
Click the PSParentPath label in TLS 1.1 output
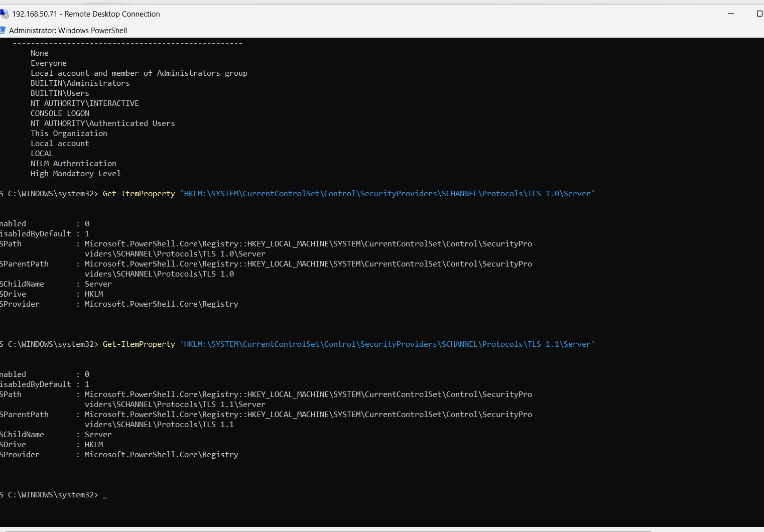point(24,415)
